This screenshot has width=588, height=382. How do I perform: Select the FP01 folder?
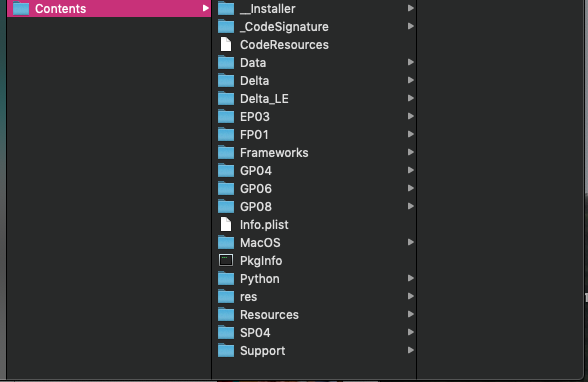(x=315, y=134)
